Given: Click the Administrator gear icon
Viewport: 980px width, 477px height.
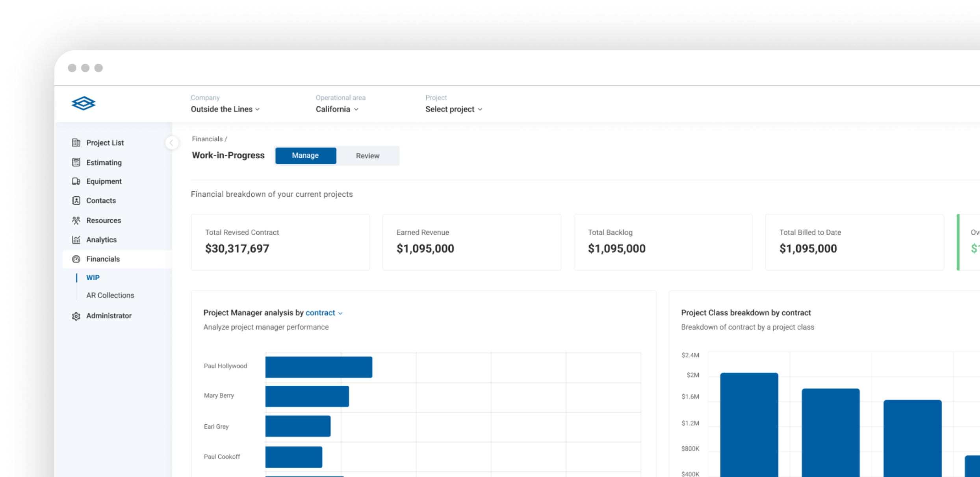Looking at the screenshot, I should (x=76, y=316).
